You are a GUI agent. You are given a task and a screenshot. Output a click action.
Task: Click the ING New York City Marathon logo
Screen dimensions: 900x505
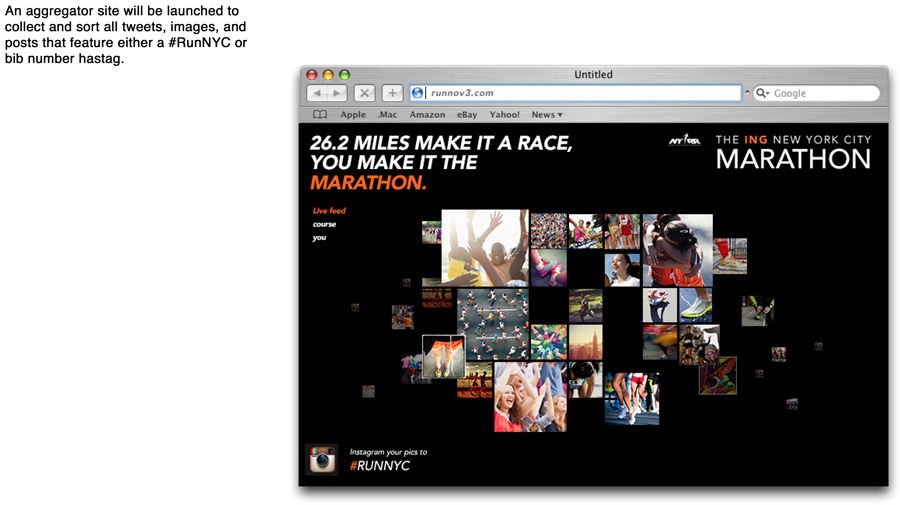click(793, 153)
